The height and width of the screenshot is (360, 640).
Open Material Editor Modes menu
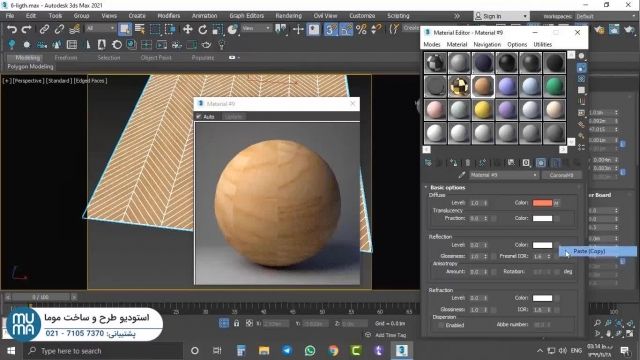coord(431,44)
